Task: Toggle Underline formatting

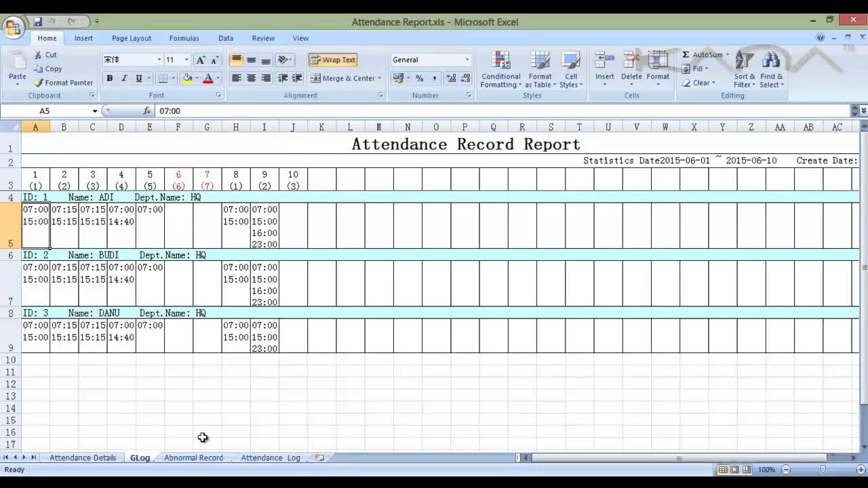Action: (x=139, y=78)
